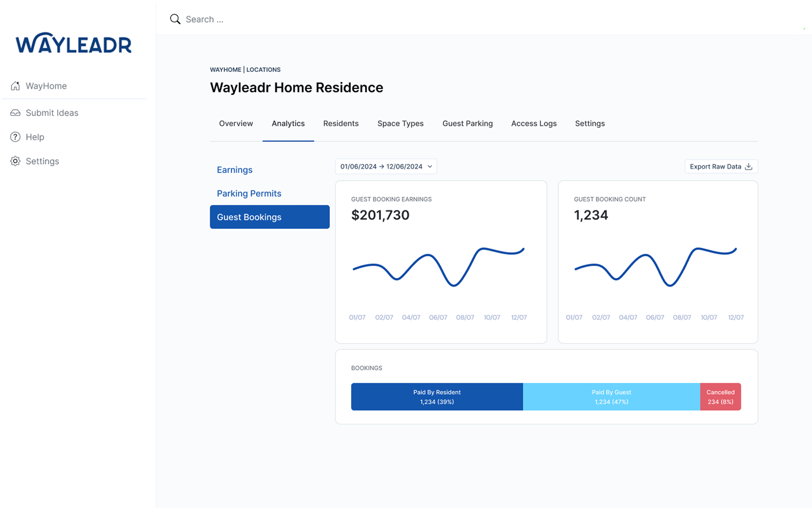Open WayHome in the sidebar

click(46, 86)
